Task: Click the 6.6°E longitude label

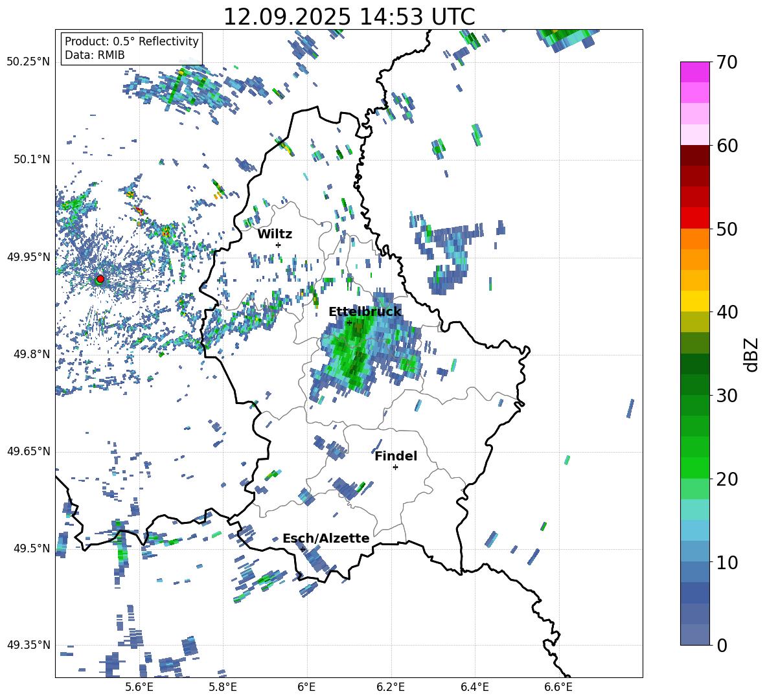Action: click(x=558, y=687)
